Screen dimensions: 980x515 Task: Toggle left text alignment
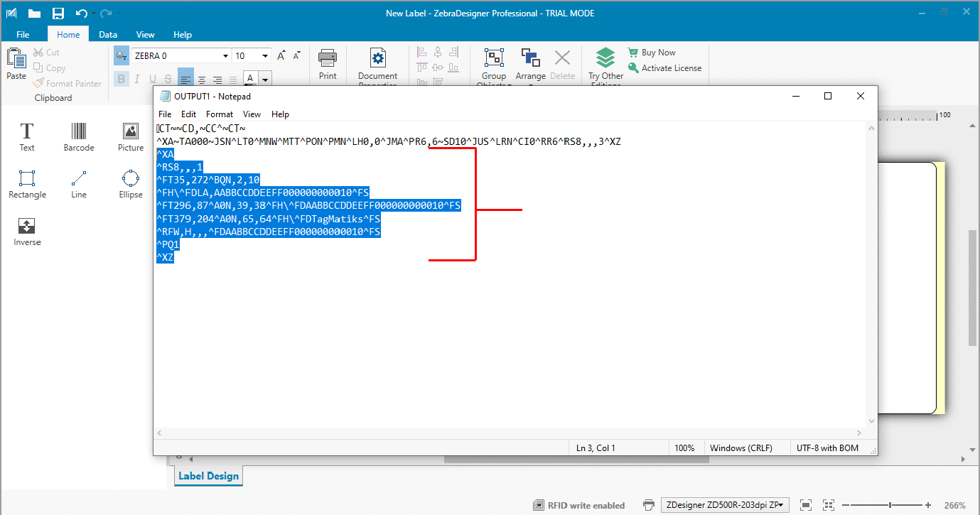pos(185,79)
